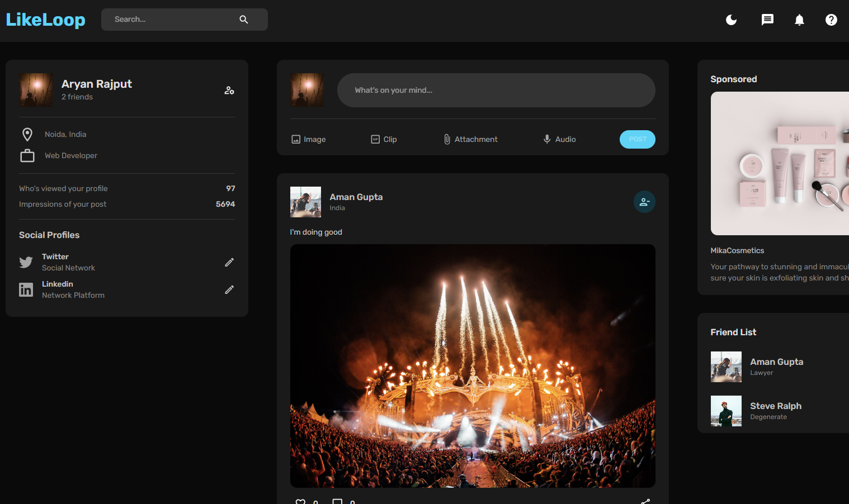The height and width of the screenshot is (504, 849).
Task: Click the 5694 impressions value
Action: coord(225,204)
